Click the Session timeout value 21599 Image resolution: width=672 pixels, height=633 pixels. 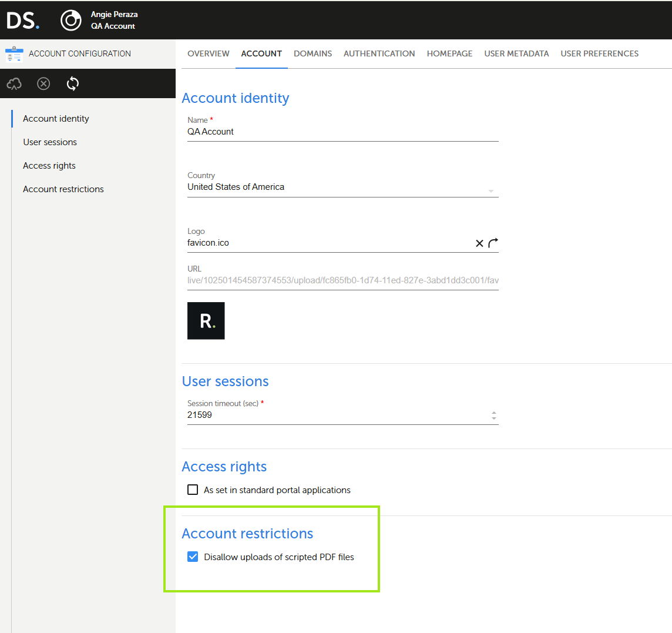click(200, 415)
